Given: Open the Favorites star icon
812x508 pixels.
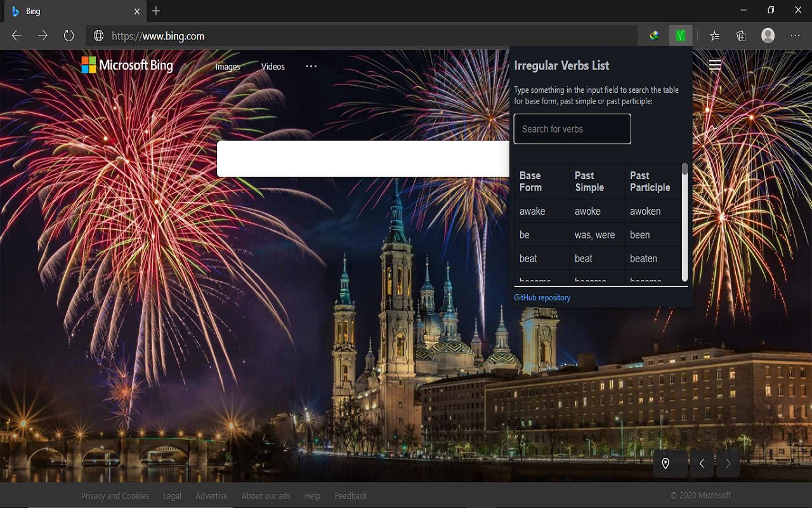Looking at the screenshot, I should [x=715, y=36].
